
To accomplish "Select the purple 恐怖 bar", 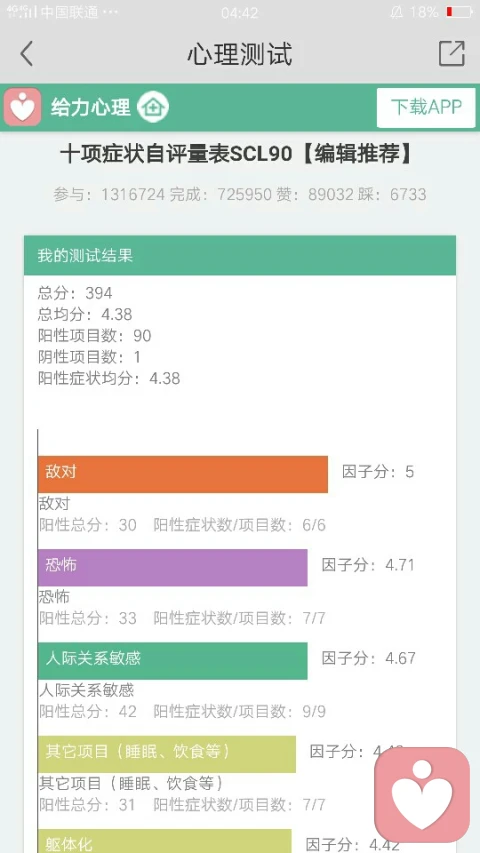I will 173,567.
